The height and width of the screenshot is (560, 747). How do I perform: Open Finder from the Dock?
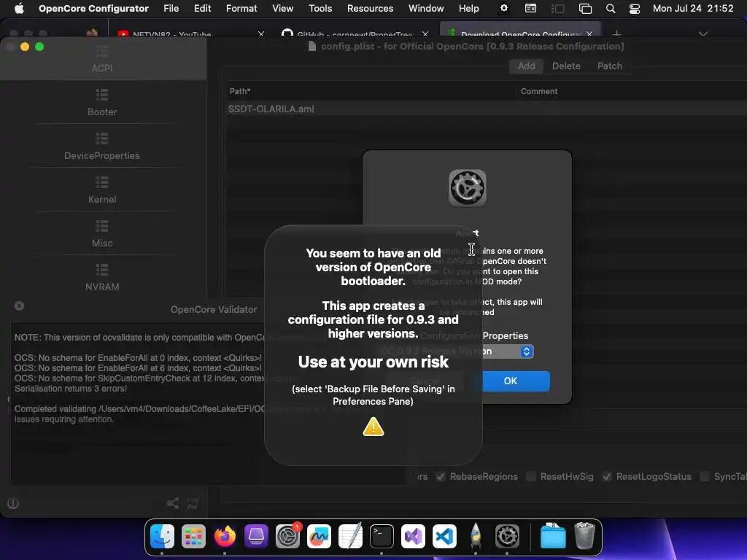(x=162, y=536)
